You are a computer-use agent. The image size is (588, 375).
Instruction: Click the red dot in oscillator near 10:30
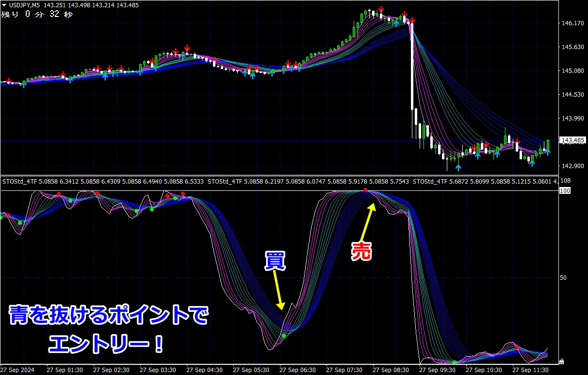(517, 347)
